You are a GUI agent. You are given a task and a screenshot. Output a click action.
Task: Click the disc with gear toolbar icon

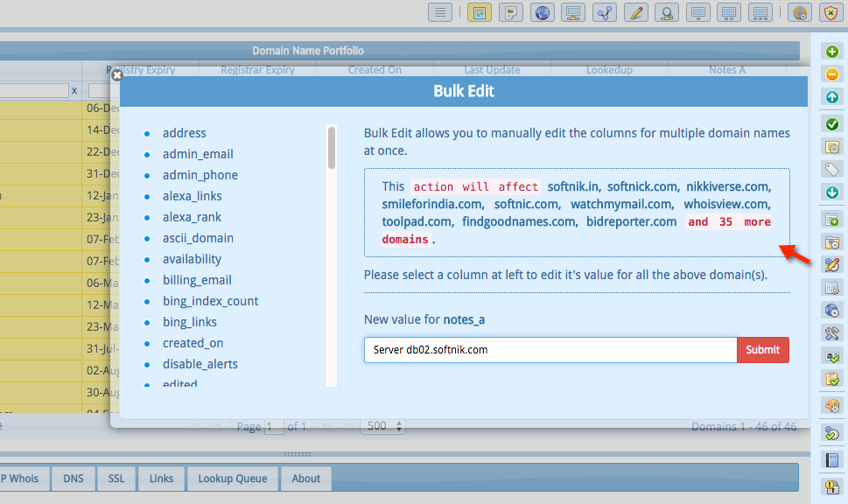click(799, 12)
